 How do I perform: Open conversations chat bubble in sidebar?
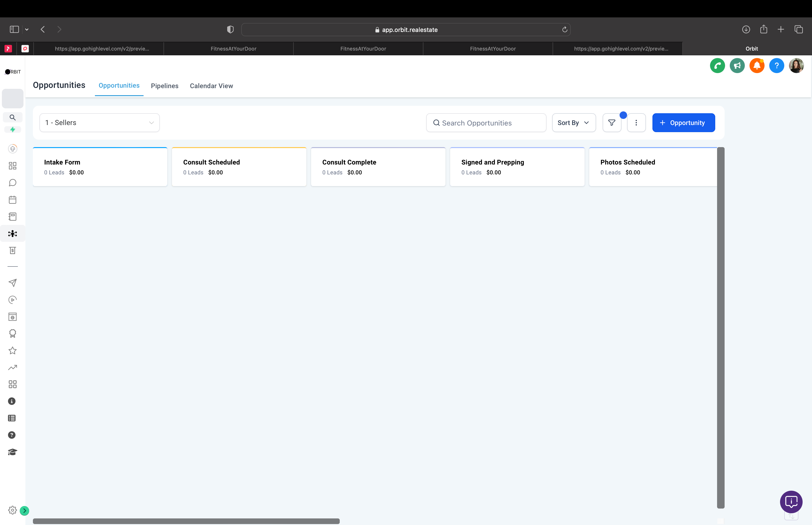pos(13,183)
